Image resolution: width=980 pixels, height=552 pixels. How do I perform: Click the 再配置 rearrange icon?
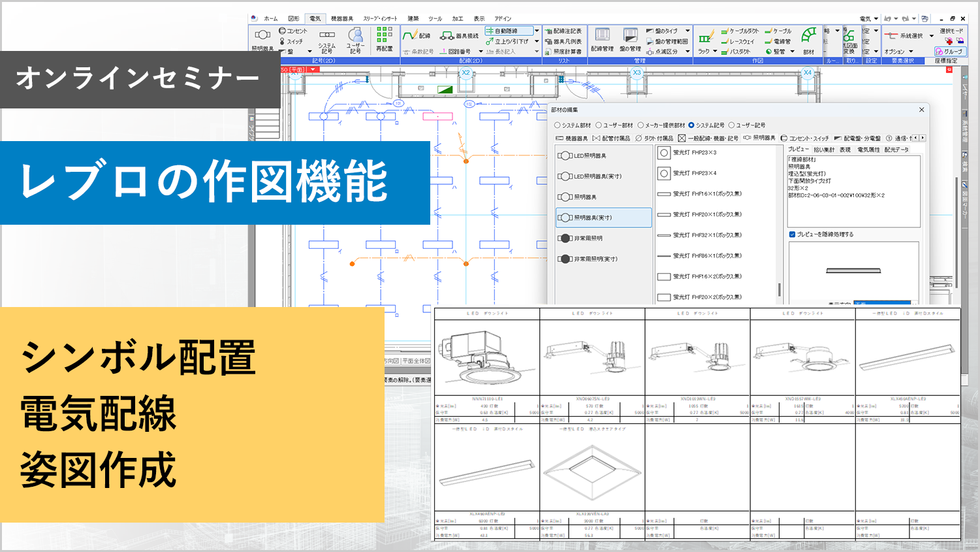(384, 39)
